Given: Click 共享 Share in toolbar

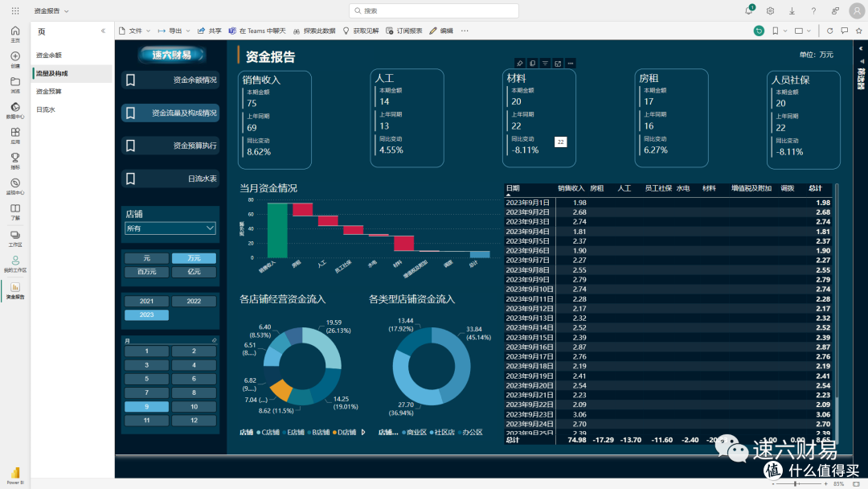Looking at the screenshot, I should pyautogui.click(x=210, y=31).
